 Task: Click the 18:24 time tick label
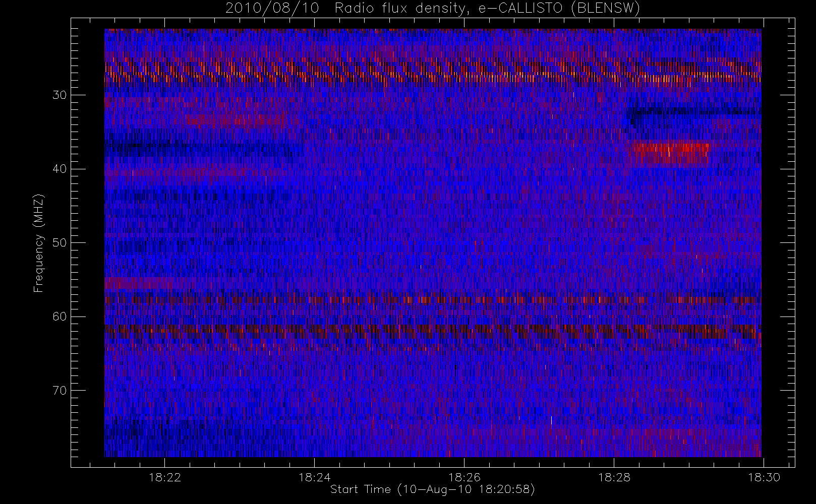click(315, 477)
